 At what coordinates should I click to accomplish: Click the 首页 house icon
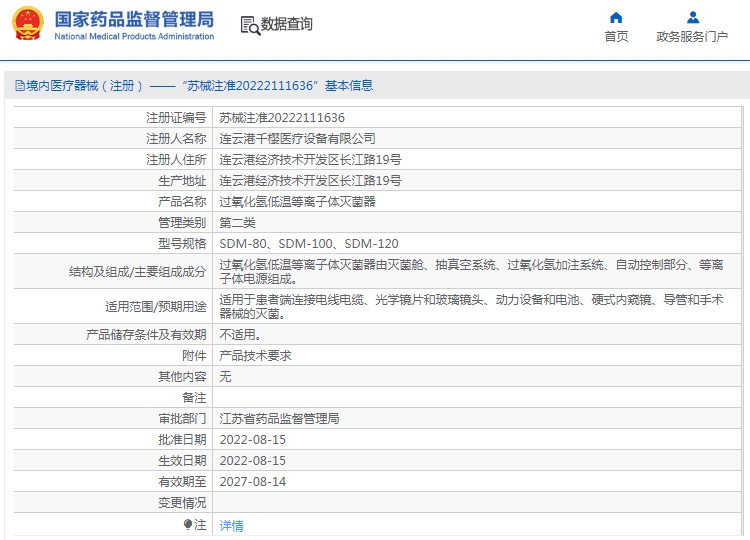tap(616, 17)
